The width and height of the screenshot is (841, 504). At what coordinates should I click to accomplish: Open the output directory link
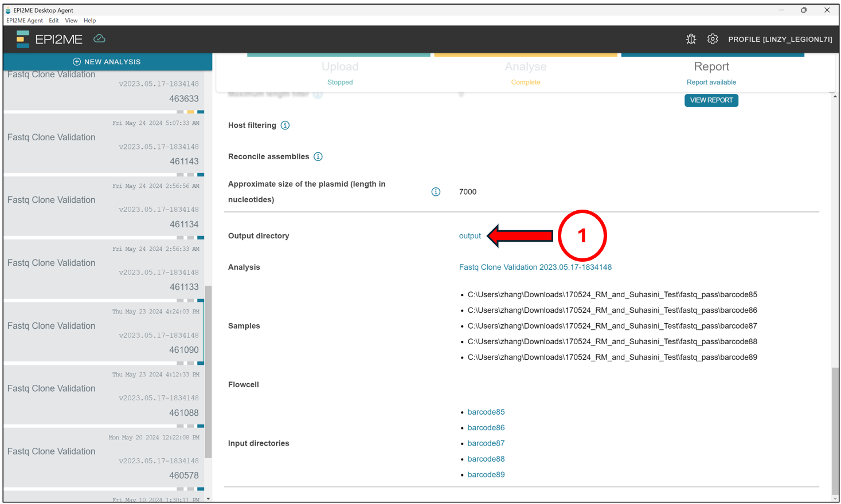coord(470,236)
